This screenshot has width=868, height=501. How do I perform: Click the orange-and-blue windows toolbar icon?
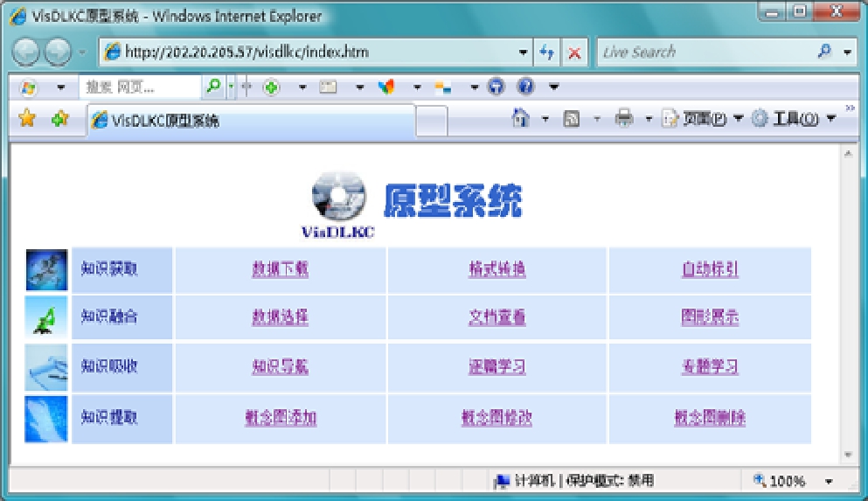point(443,87)
